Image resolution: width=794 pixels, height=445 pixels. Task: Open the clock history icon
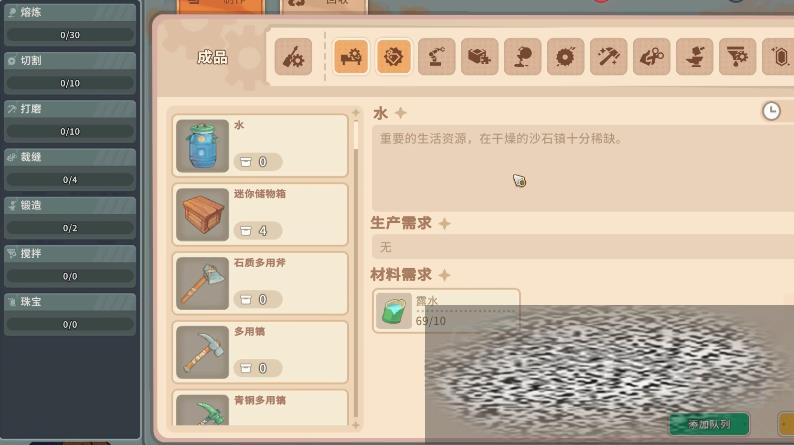771,111
